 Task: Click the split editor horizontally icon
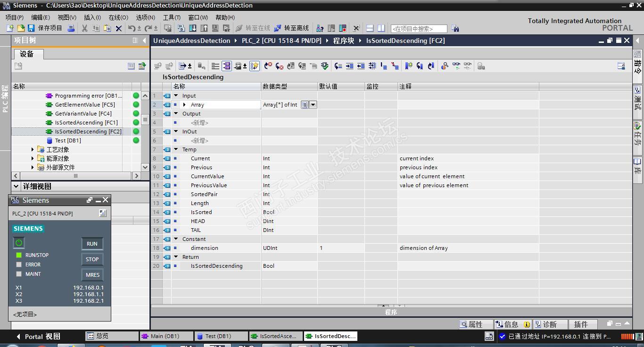[370, 28]
